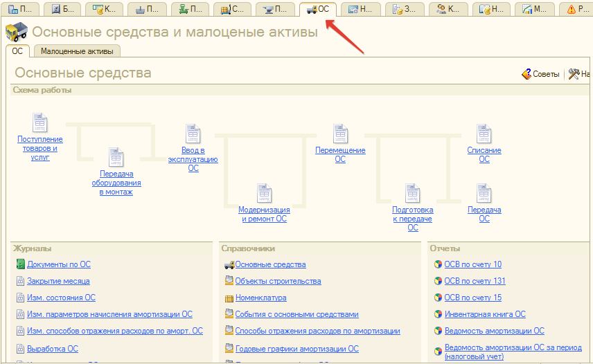Open the Основные средства catalog link
The width and height of the screenshot is (593, 364).
tap(270, 264)
